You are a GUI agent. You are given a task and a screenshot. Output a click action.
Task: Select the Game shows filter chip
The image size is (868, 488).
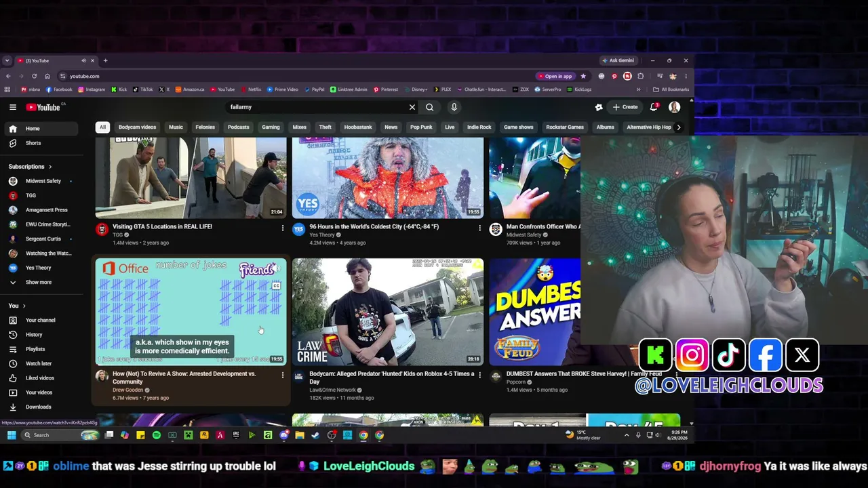(518, 127)
